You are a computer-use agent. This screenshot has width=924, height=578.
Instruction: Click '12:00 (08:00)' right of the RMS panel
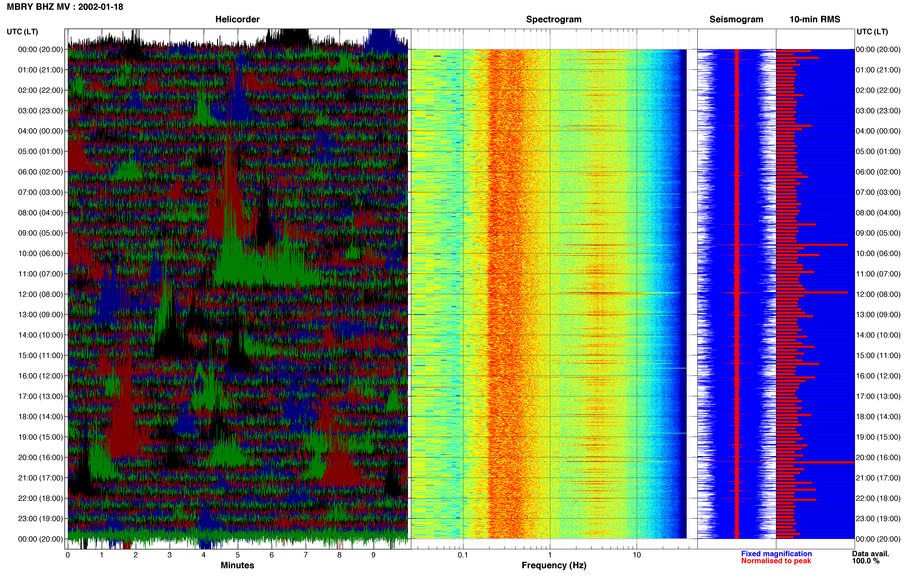pos(878,294)
